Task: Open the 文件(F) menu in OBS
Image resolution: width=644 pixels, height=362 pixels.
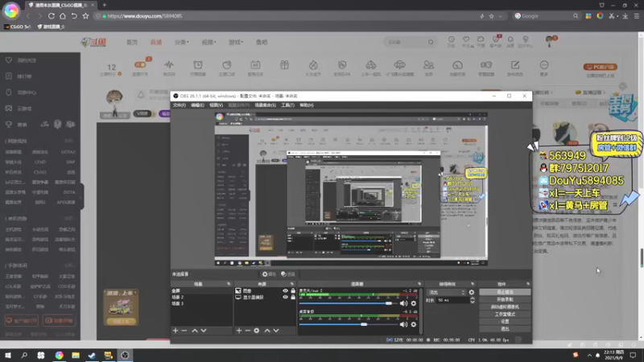Action: [179, 105]
